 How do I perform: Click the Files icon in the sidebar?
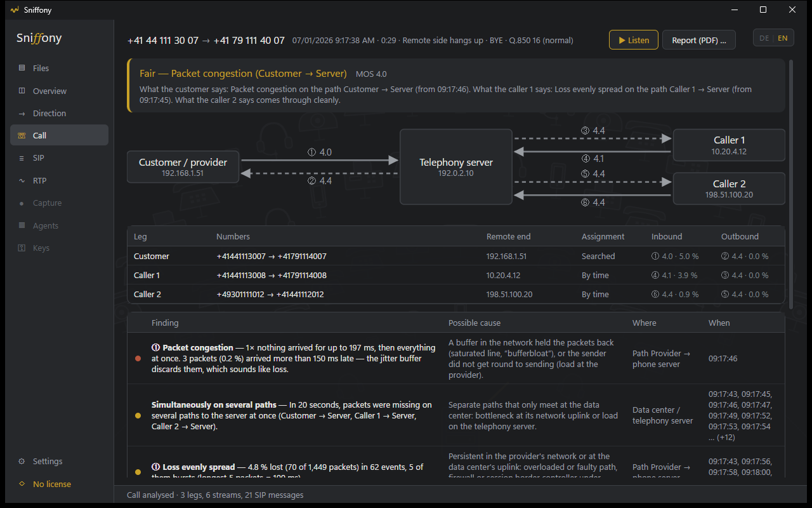(x=22, y=68)
